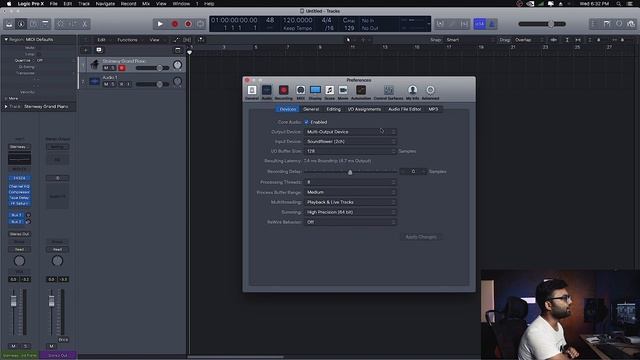
Task: Solo the Audio 1 track
Action: [x=113, y=84]
